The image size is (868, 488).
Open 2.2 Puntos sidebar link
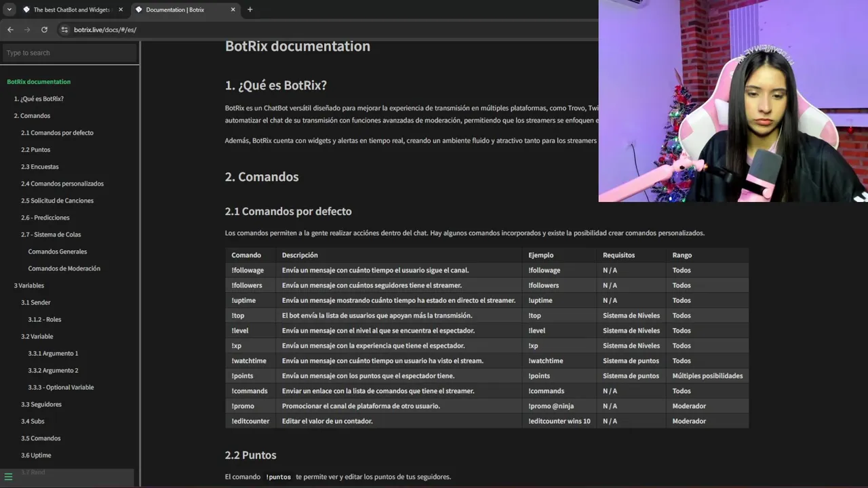point(35,150)
